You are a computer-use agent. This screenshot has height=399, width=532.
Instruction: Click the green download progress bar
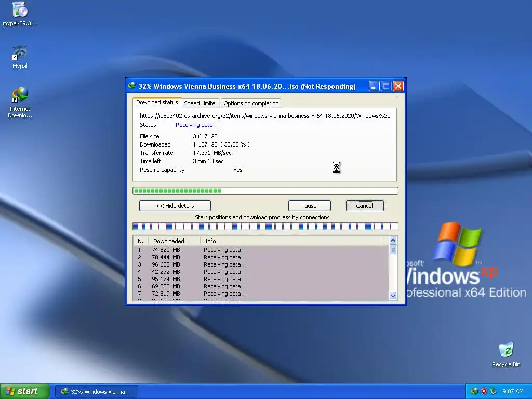tap(265, 191)
